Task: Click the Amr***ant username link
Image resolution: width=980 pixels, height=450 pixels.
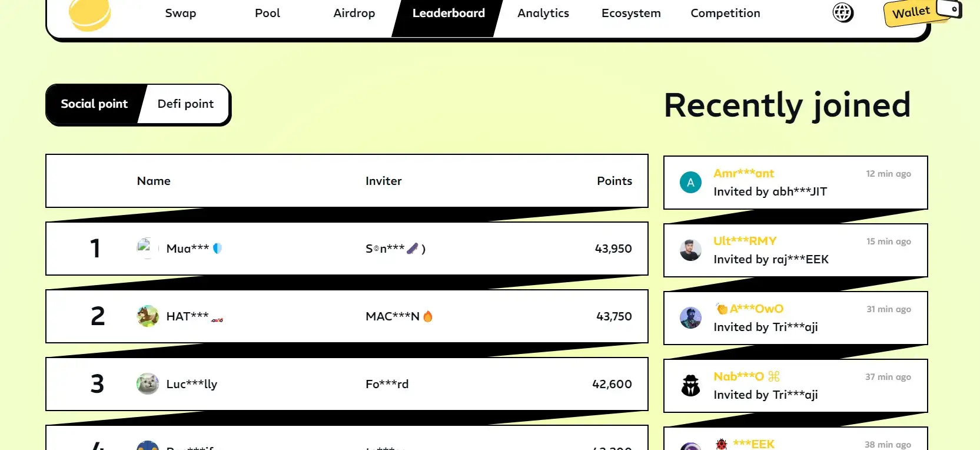Action: point(743,174)
